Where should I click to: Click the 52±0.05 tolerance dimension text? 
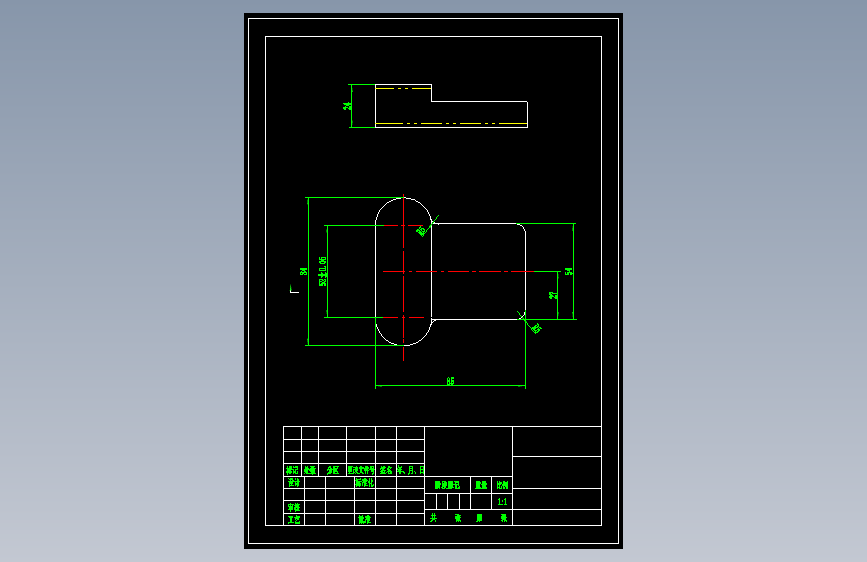[323, 271]
